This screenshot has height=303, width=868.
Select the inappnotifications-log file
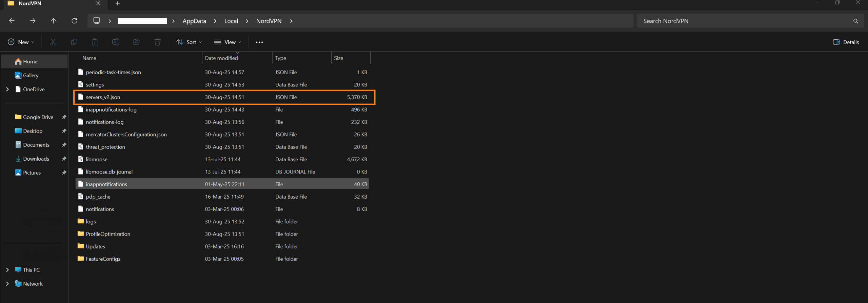222,109
